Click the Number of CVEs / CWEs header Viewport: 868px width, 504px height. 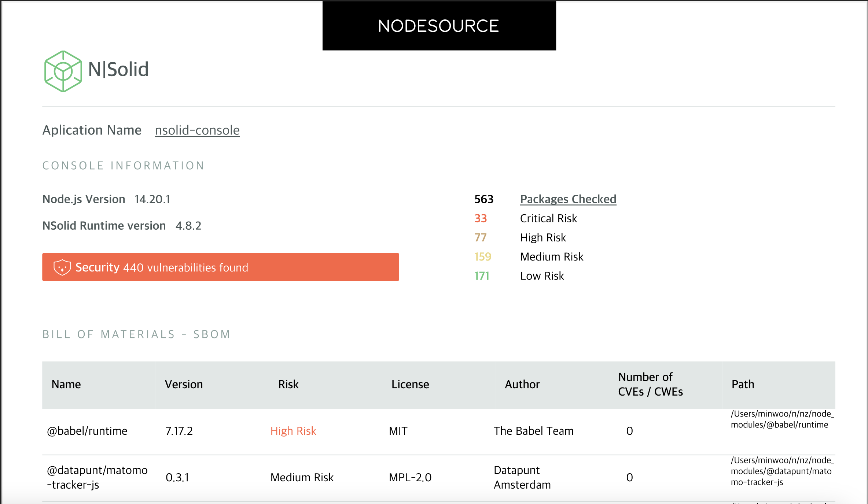tap(650, 384)
